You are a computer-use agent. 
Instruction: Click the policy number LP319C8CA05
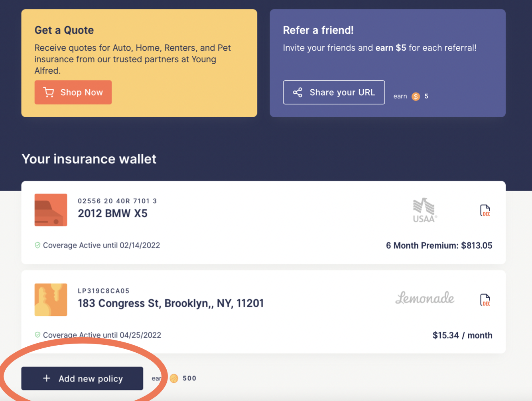click(x=104, y=291)
